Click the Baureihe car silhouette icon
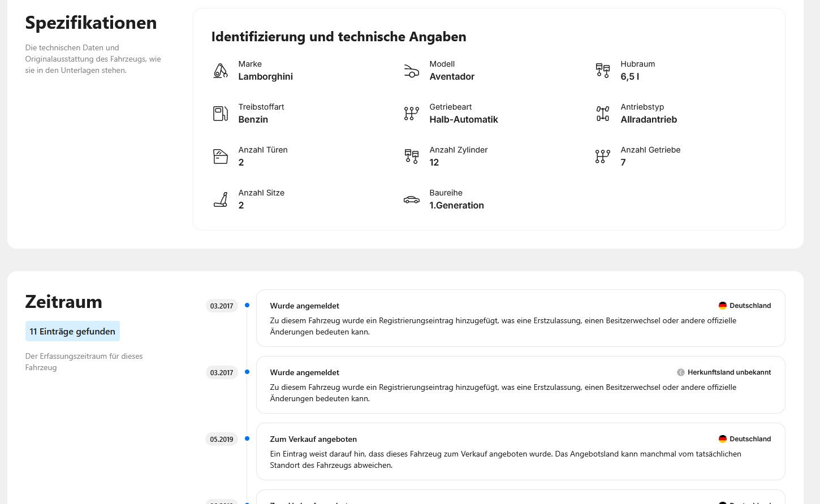The image size is (820, 504). (412, 199)
